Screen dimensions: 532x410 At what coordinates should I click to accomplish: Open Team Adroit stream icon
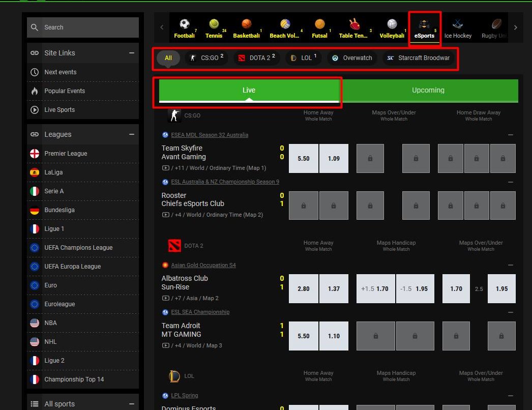(166, 345)
